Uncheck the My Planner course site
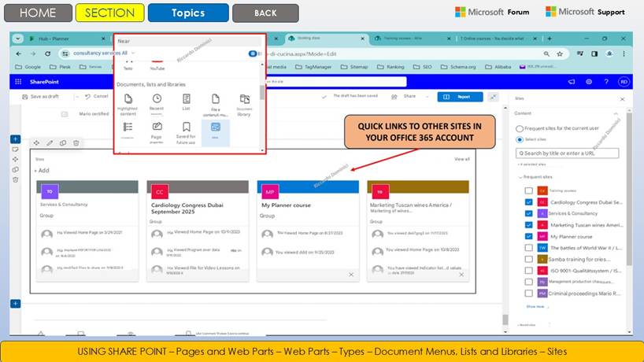Screen dimensions: 644x362 tap(529, 236)
